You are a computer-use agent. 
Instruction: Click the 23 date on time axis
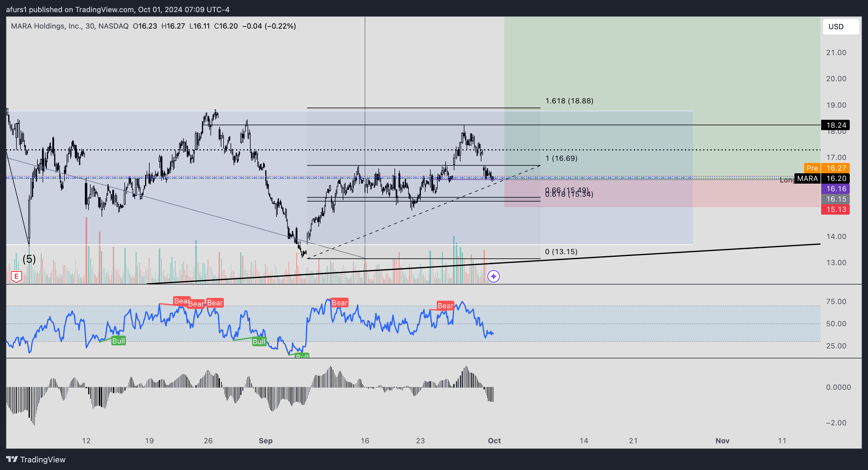(420, 441)
